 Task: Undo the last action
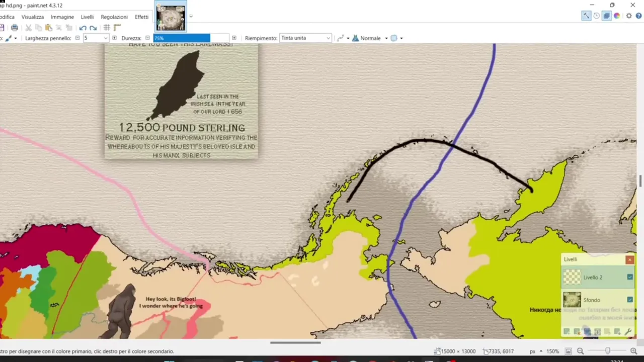pyautogui.click(x=83, y=28)
